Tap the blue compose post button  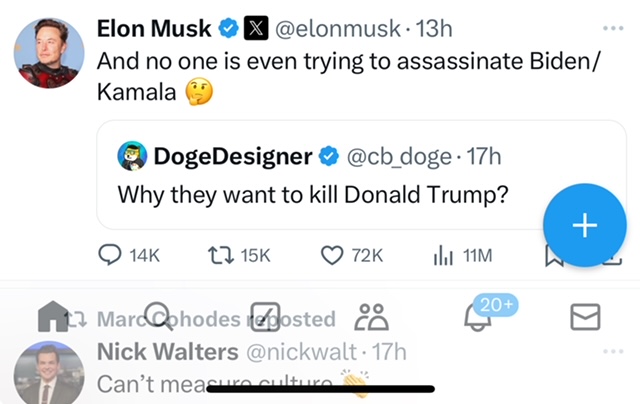(x=583, y=226)
